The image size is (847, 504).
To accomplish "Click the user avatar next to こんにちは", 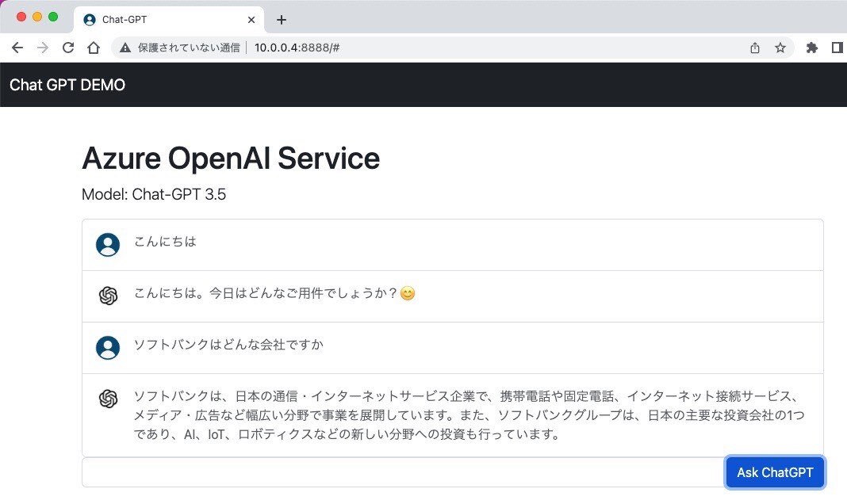I will pyautogui.click(x=108, y=244).
